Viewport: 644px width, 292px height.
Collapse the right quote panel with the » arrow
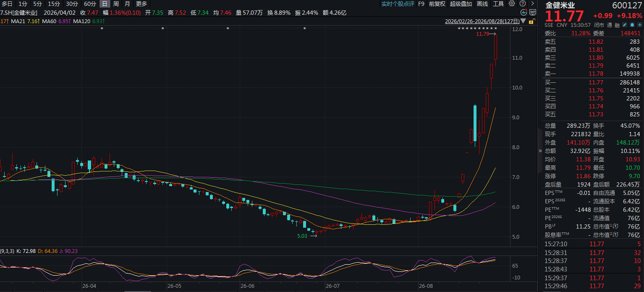coord(540,150)
